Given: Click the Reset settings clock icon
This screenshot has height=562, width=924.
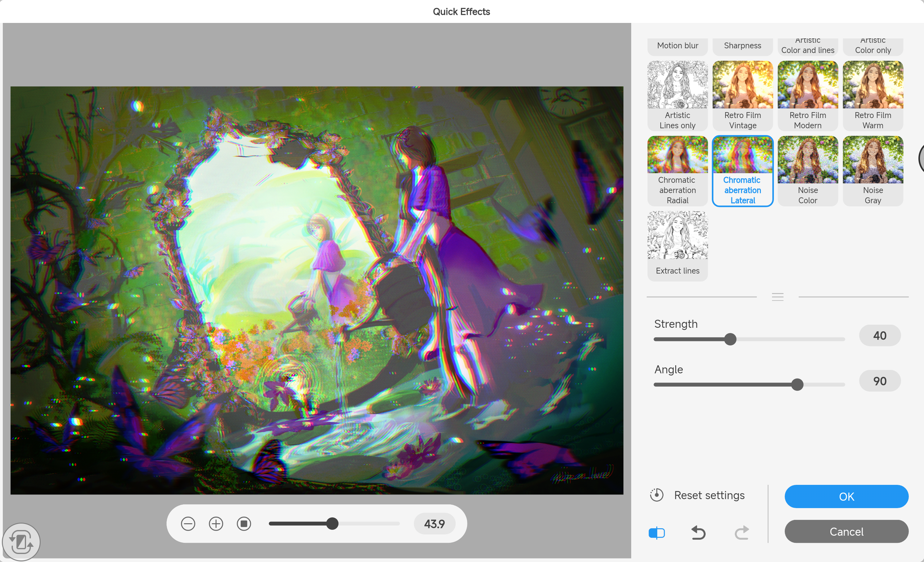Looking at the screenshot, I should pos(657,495).
